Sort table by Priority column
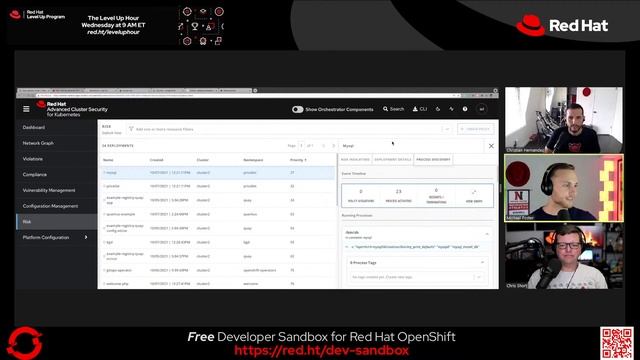This screenshot has width=640, height=360. coord(298,160)
